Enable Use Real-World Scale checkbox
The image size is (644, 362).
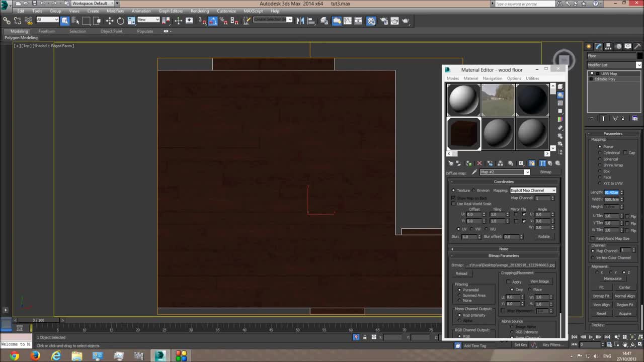click(x=453, y=204)
